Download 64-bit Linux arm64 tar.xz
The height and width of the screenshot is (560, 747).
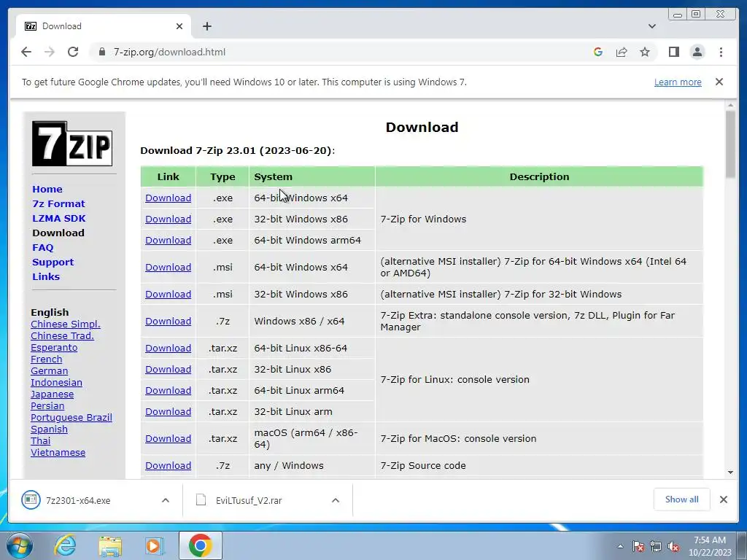[169, 390]
